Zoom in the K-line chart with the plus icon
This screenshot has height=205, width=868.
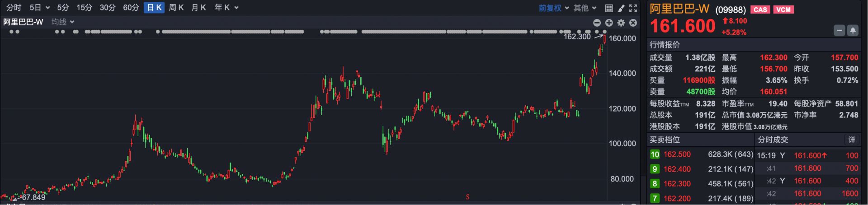click(609, 23)
